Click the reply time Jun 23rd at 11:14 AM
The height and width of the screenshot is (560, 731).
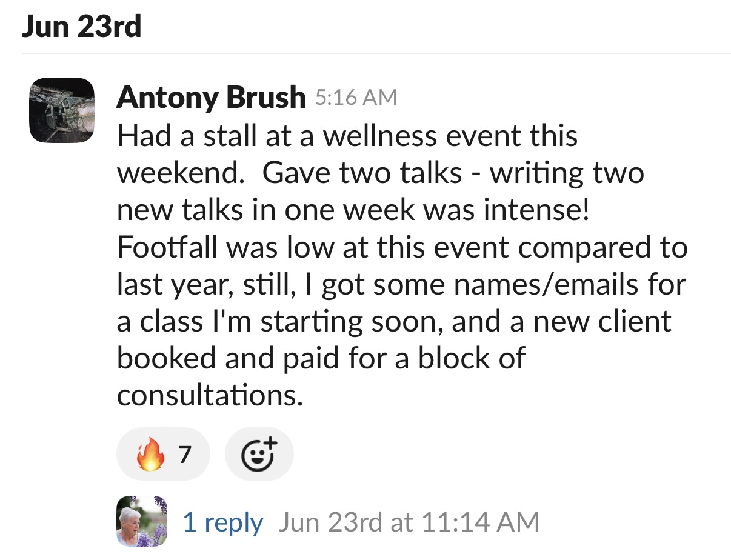tap(409, 522)
